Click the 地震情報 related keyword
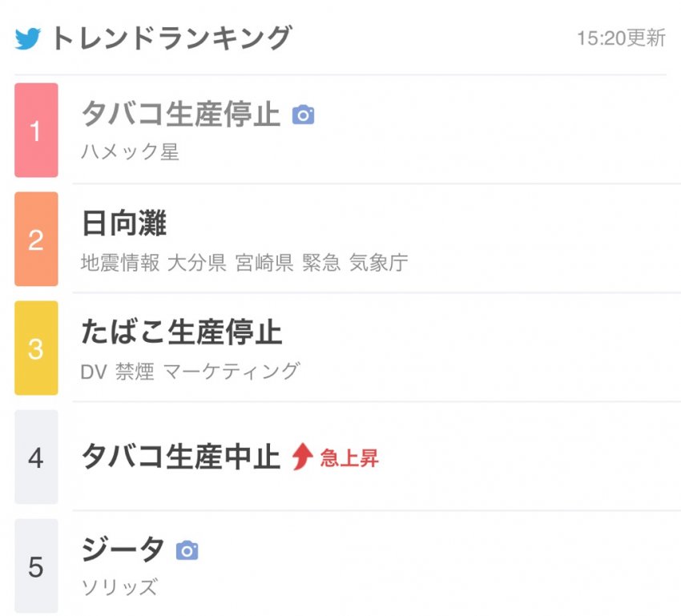Viewport: 681px width, 616px height. coord(120,262)
